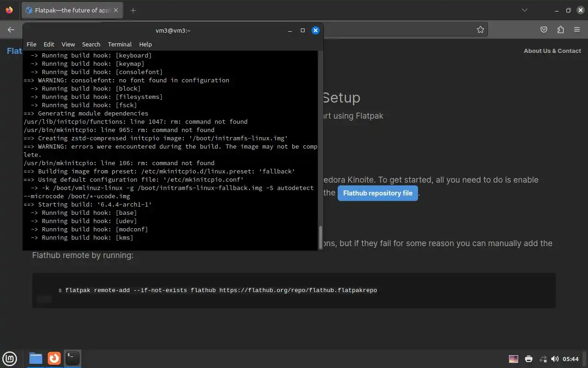Click the 'Generating module dependencies' terminal line
The image size is (588, 368).
(86, 113)
